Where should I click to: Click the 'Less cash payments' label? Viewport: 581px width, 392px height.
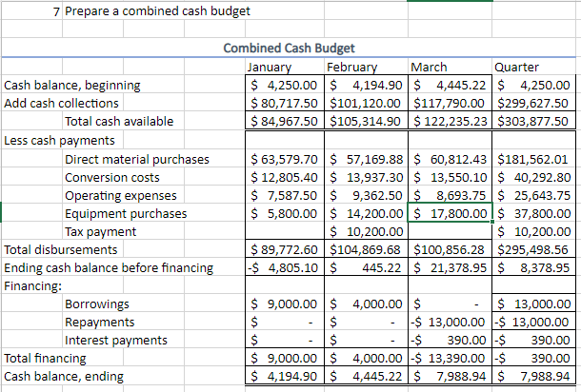(x=59, y=141)
